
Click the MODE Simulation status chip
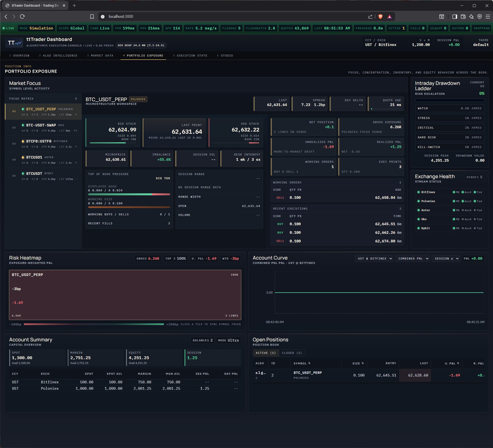37,28
